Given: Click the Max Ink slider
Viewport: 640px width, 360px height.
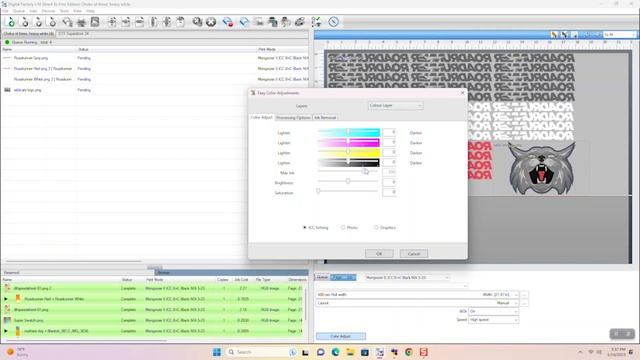Looking at the screenshot, I should pyautogui.click(x=348, y=171).
